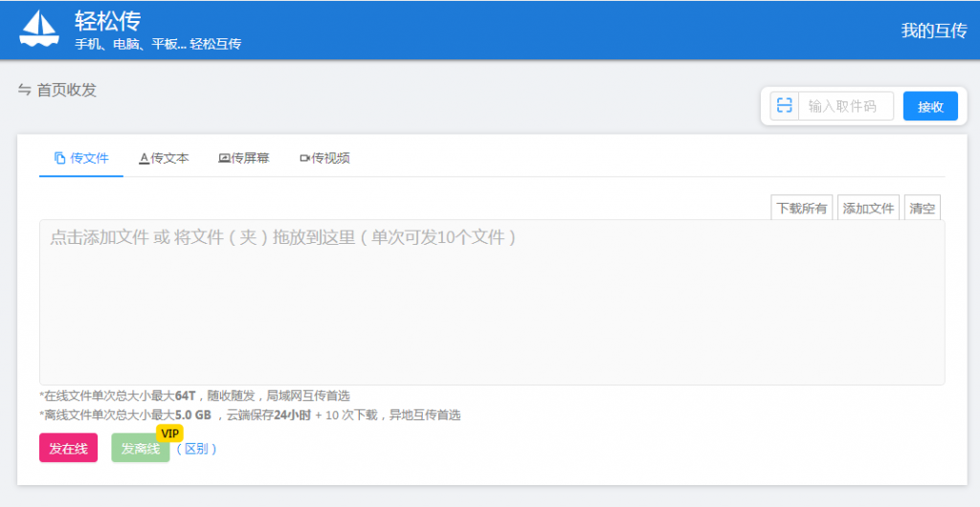Click the yellow VIP badge
Image resolution: width=980 pixels, height=507 pixels.
point(169,433)
